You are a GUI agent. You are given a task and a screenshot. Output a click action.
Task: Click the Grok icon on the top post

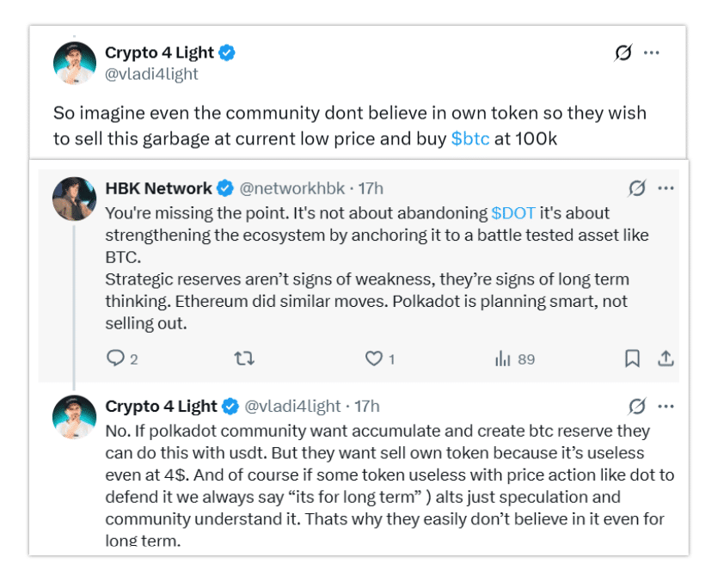[x=623, y=52]
